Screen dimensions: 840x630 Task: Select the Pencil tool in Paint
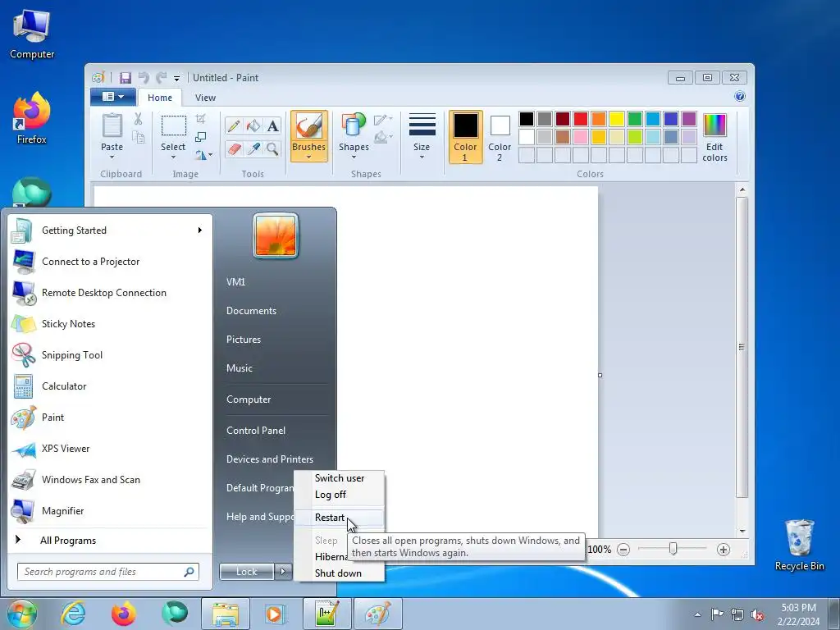pos(234,126)
